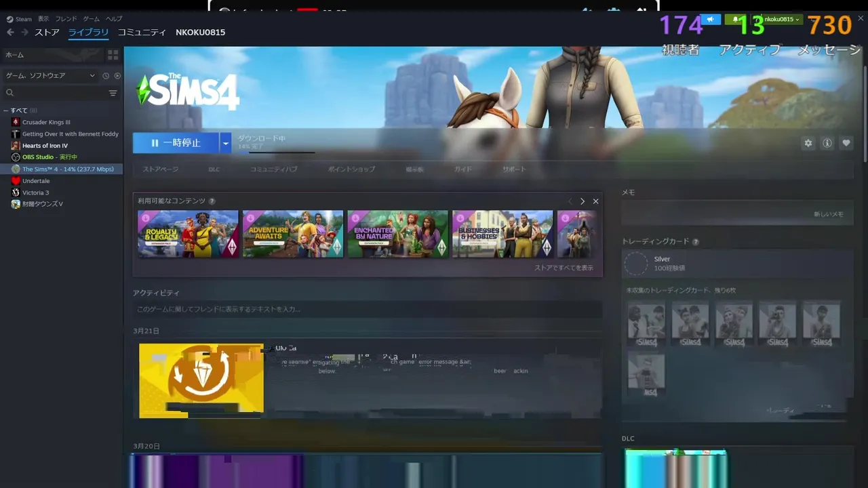Click the Undertale heart icon
Image resolution: width=868 pixels, height=488 pixels.
point(16,181)
